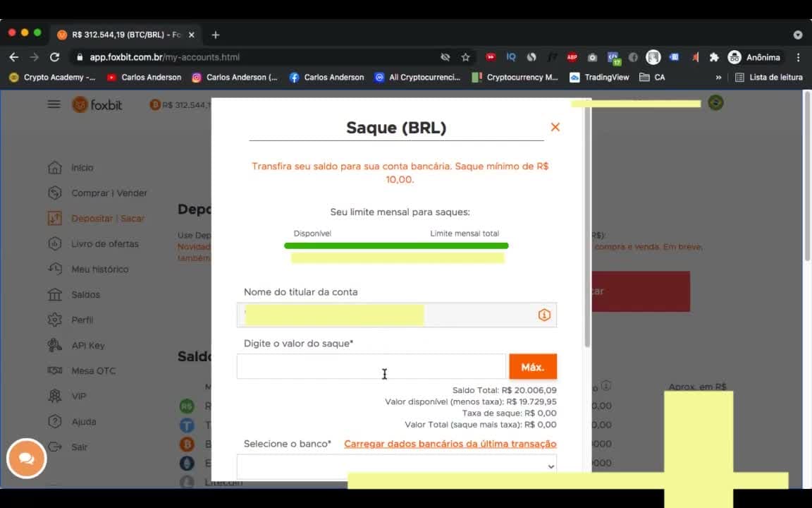This screenshot has width=812, height=508.
Task: Open the hamburger menu beside foxbit logo
Action: tap(54, 104)
